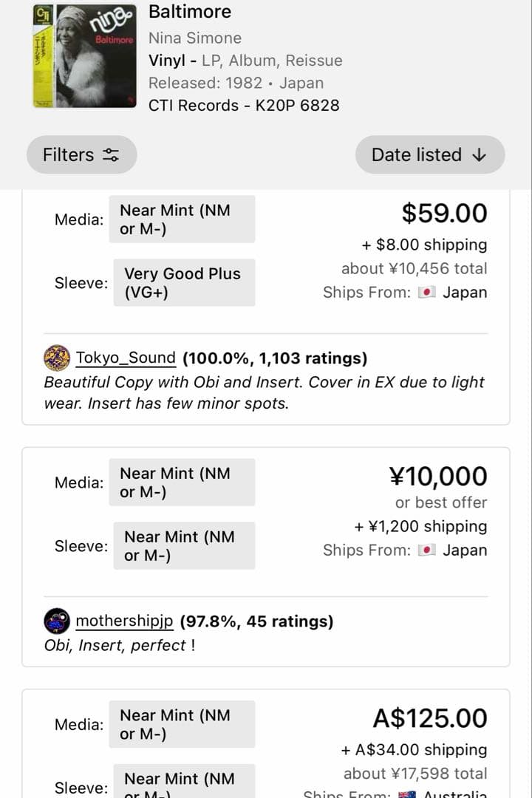
Task: Click Very Good Plus sleeve condition badge
Action: (184, 282)
